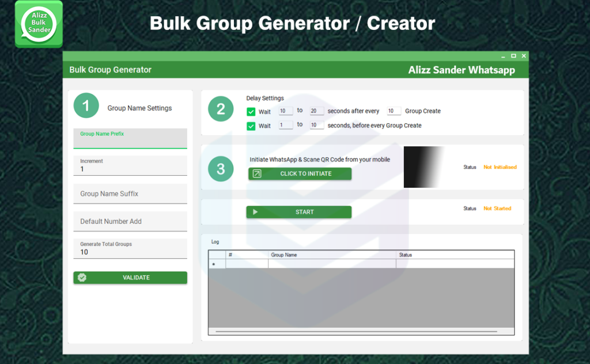The width and height of the screenshot is (590, 364).
Task: Uncheck the wait before every Group Create checkbox
Action: [x=251, y=126]
